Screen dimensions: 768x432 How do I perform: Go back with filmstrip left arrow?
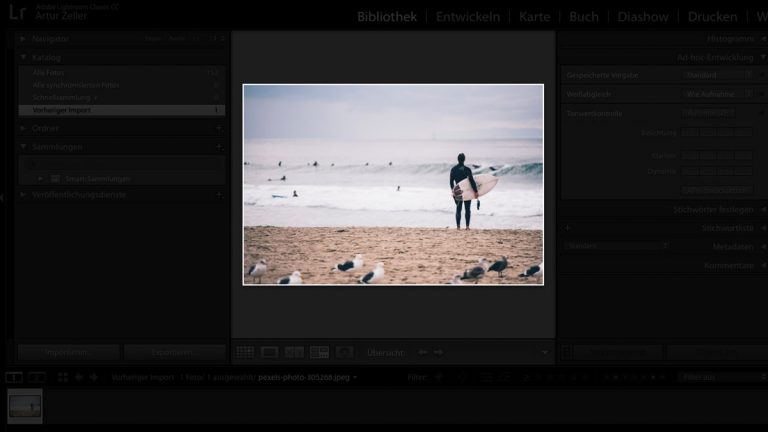point(78,377)
